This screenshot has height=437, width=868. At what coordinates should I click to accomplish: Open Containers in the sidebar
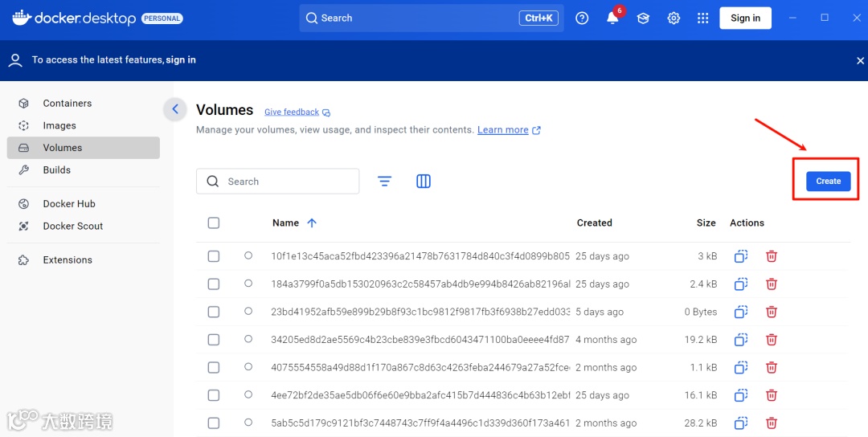coord(83,104)
